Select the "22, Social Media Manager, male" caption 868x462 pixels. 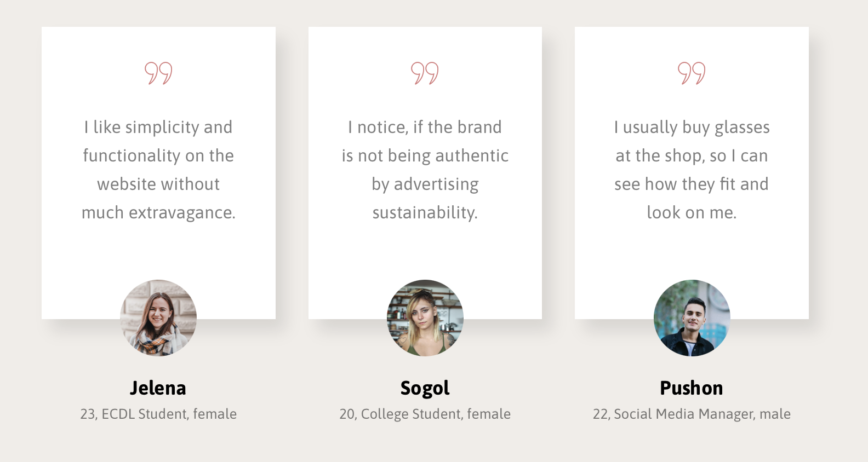click(692, 414)
